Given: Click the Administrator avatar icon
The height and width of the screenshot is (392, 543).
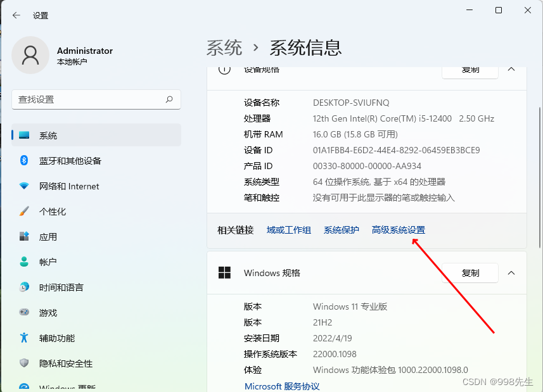Looking at the screenshot, I should click(30, 55).
